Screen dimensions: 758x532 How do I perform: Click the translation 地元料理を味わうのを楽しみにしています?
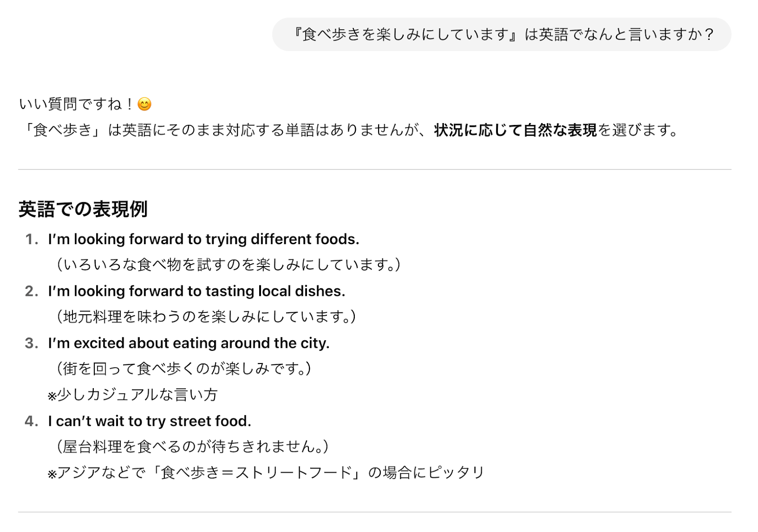pos(206,317)
